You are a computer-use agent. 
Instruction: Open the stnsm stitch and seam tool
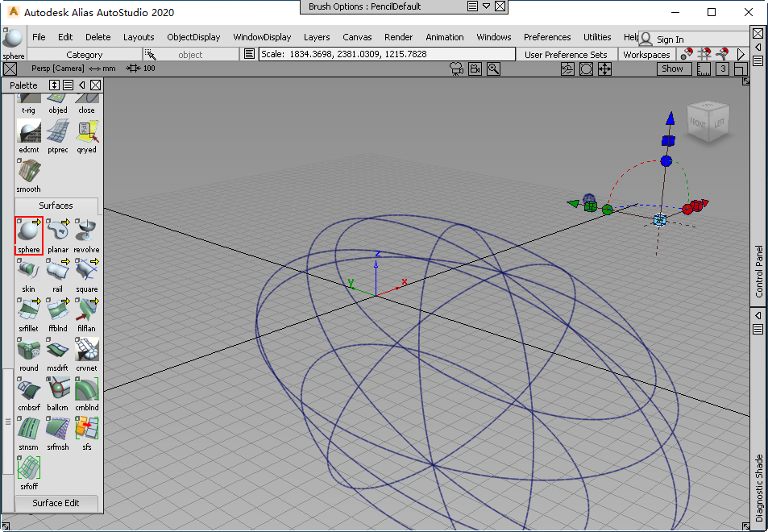click(29, 430)
